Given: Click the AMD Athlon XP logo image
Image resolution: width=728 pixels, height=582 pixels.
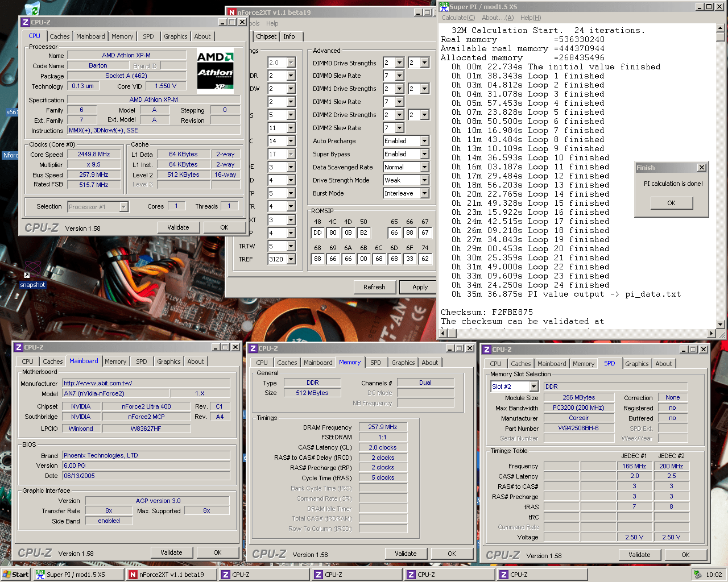Looking at the screenshot, I should pos(216,70).
